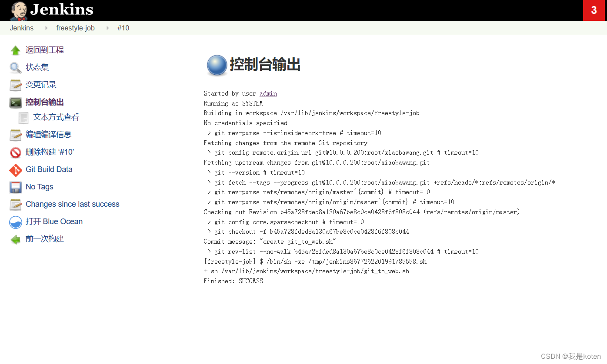Click the notepad icon for 变更记录
This screenshot has height=364, width=607.
click(x=16, y=85)
